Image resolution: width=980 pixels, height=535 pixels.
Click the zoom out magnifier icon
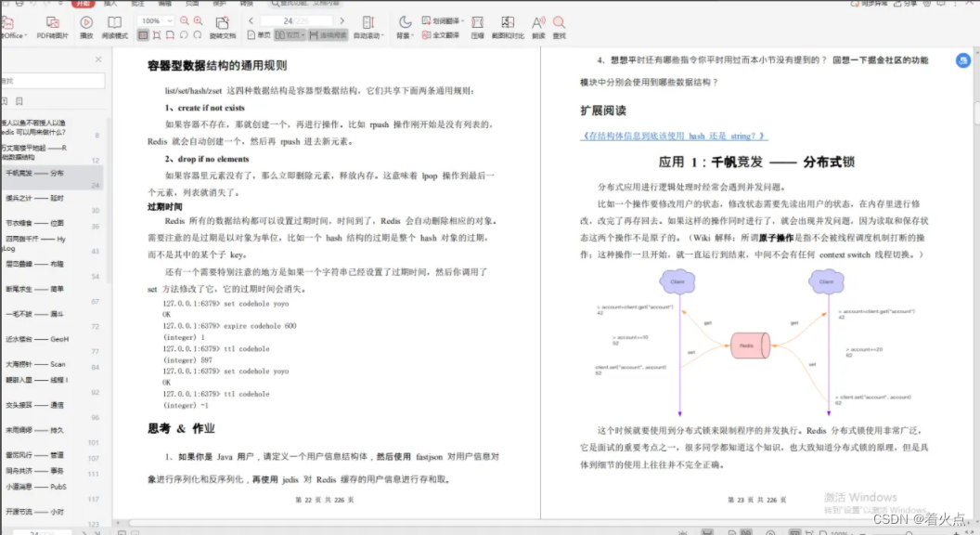[x=185, y=20]
